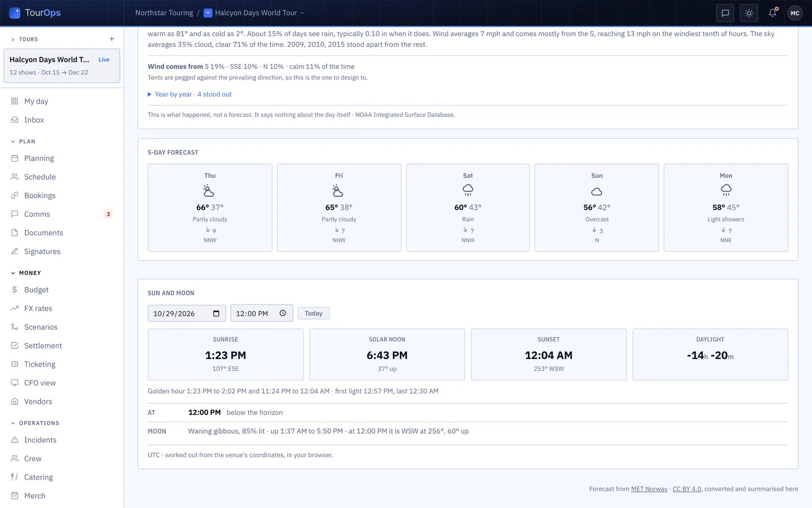Add a new tour with plus icon
The image size is (812, 508).
tap(112, 39)
